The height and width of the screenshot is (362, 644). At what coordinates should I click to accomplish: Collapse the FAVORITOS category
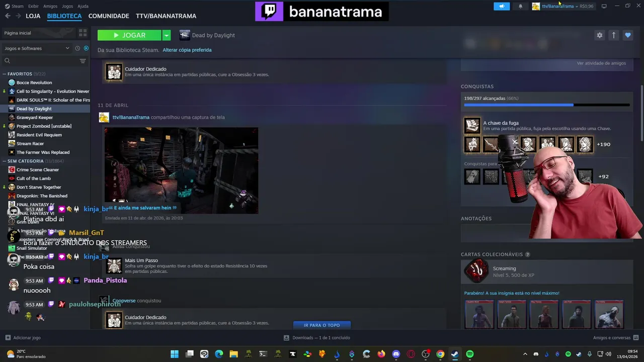pyautogui.click(x=20, y=74)
